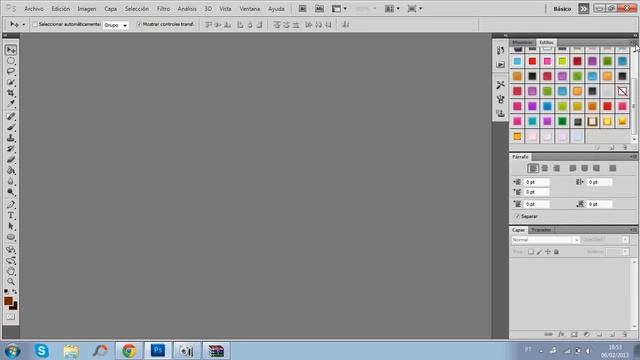Launch Bridge from the application bar
Screen dimensions: 640x360
point(302,9)
